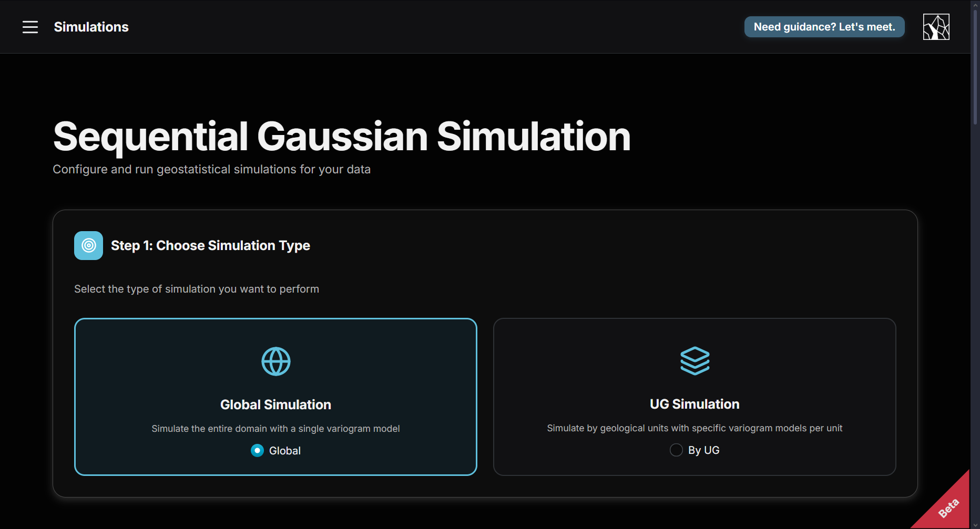Click the single variogram model description
980x529 pixels.
(x=275, y=429)
